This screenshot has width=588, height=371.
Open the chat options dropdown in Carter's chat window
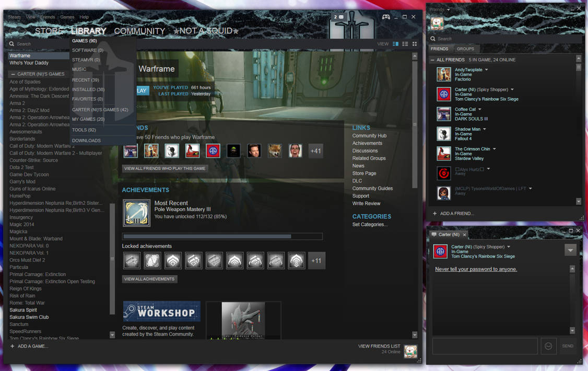click(570, 250)
